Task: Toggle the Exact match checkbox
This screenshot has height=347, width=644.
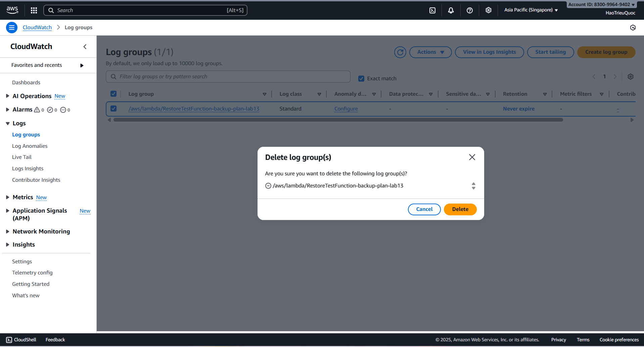Action: coord(361,79)
